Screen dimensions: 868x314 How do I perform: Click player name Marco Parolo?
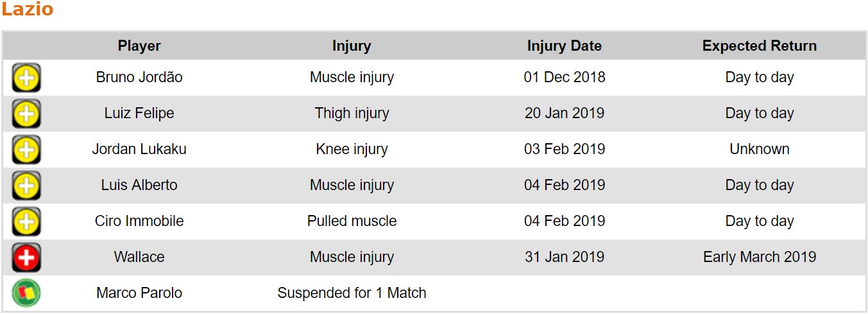point(139,293)
